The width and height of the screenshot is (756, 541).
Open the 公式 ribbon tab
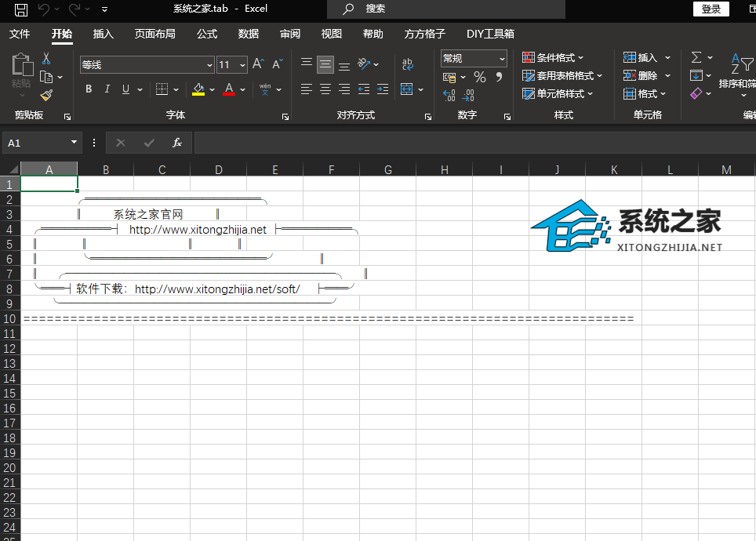[x=207, y=34]
